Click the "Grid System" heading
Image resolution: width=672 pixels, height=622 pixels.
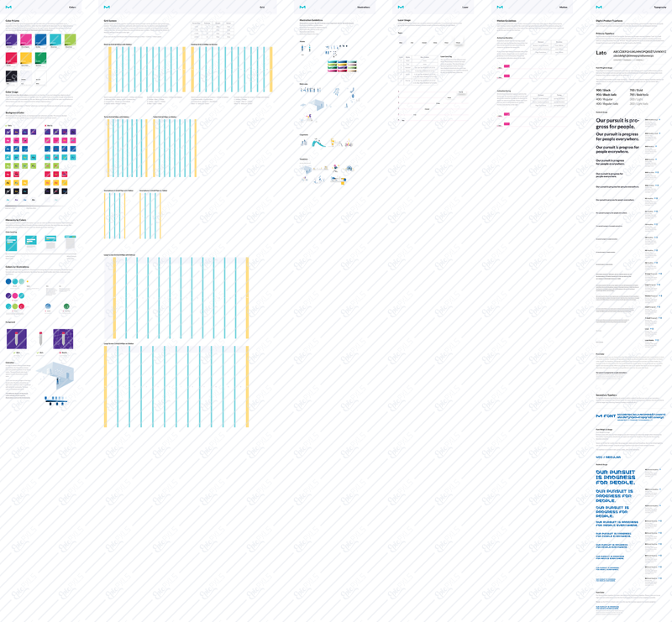110,20
